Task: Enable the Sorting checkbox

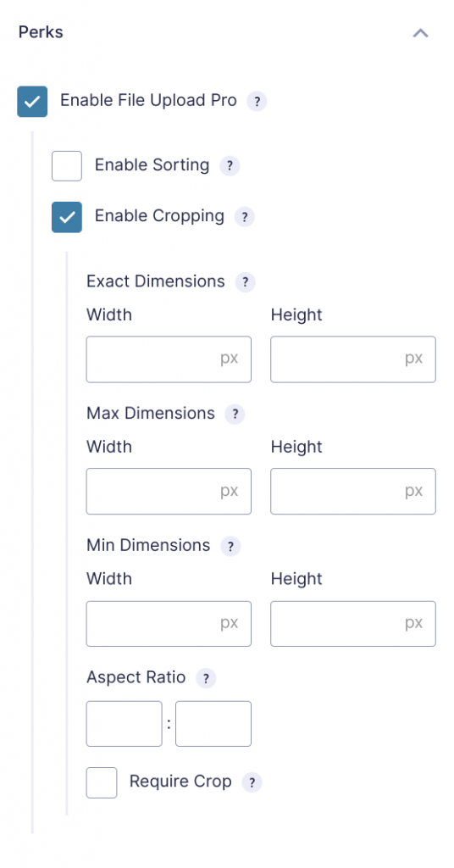Action: [67, 166]
